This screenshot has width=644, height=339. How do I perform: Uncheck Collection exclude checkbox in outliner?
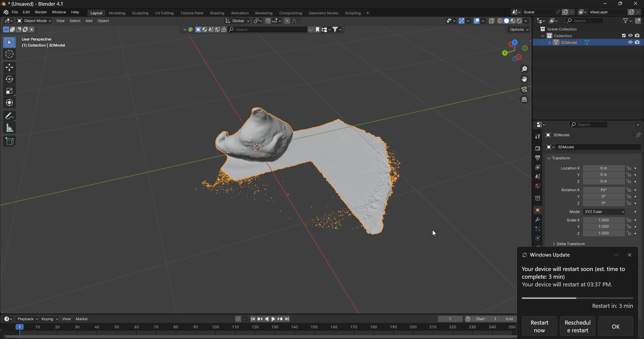click(624, 36)
